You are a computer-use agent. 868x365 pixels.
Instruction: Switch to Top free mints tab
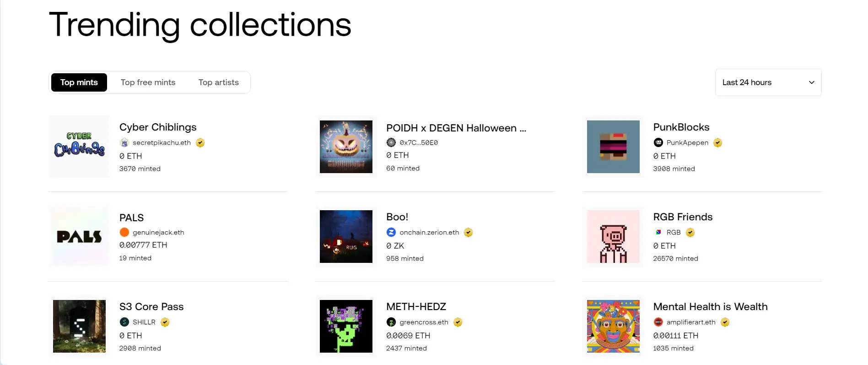tap(148, 82)
